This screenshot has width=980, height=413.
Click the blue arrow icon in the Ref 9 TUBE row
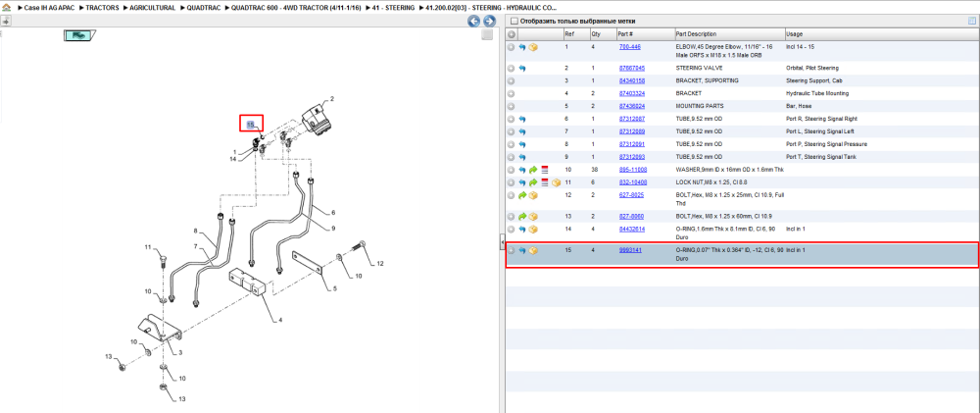pyautogui.click(x=522, y=157)
